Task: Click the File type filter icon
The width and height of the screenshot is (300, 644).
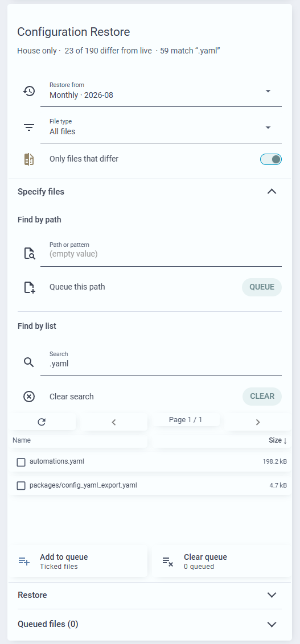Action: [29, 127]
